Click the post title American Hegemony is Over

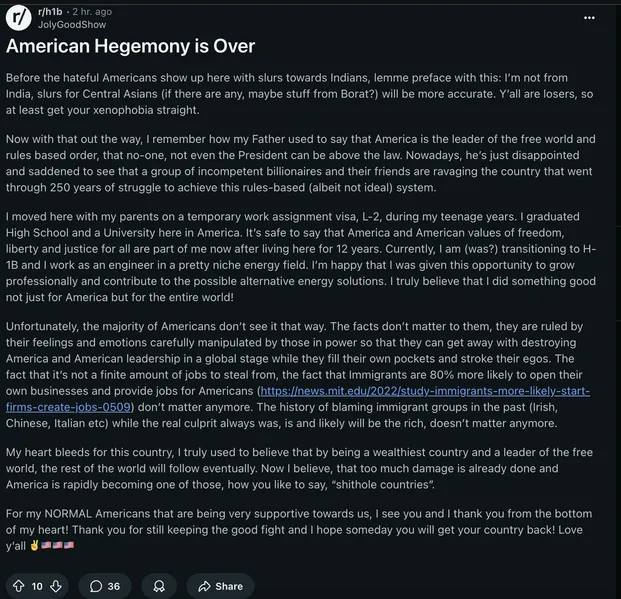[x=131, y=46]
